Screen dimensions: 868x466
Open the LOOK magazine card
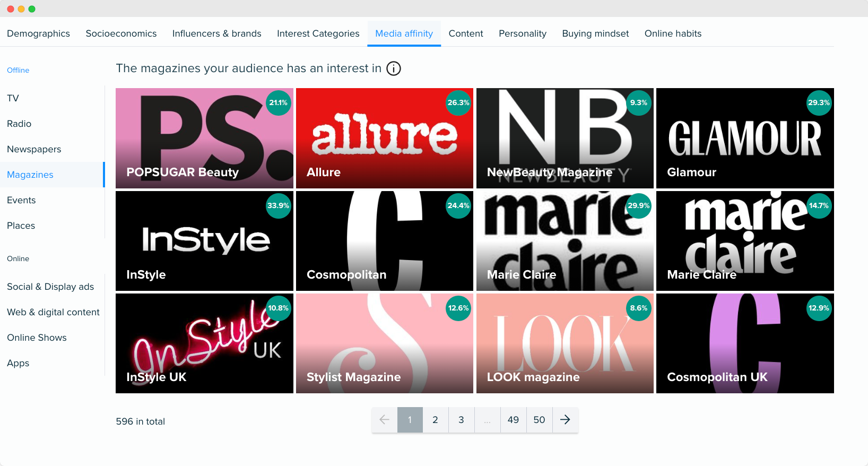point(565,343)
